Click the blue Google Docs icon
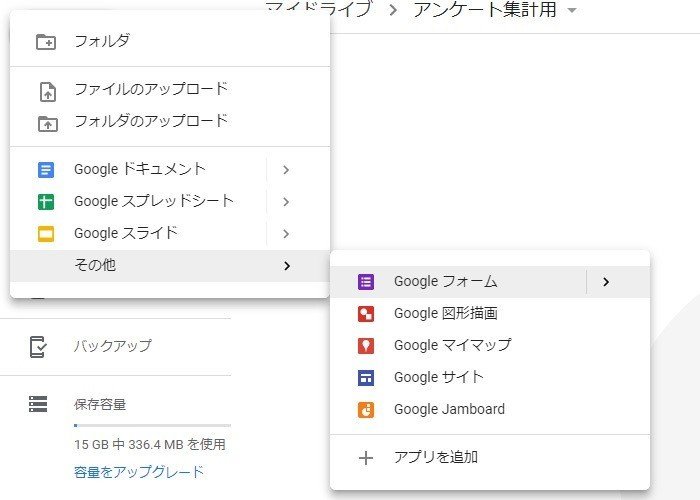 [46, 170]
